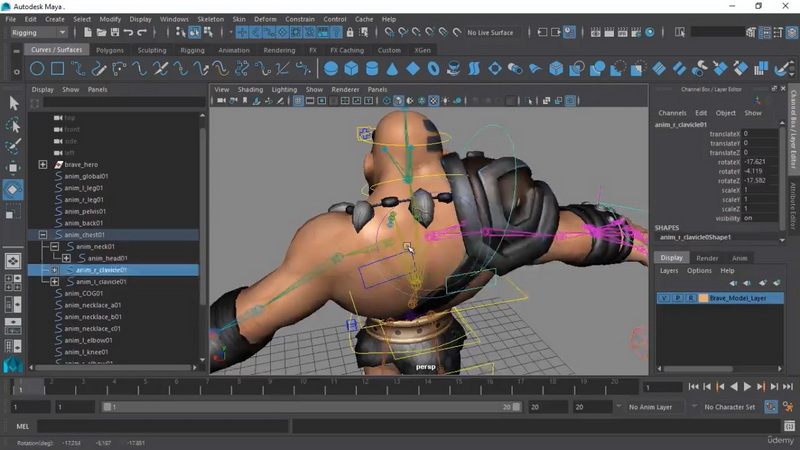Click the Play backward button
This screenshot has height=450, width=800.
tap(734, 387)
